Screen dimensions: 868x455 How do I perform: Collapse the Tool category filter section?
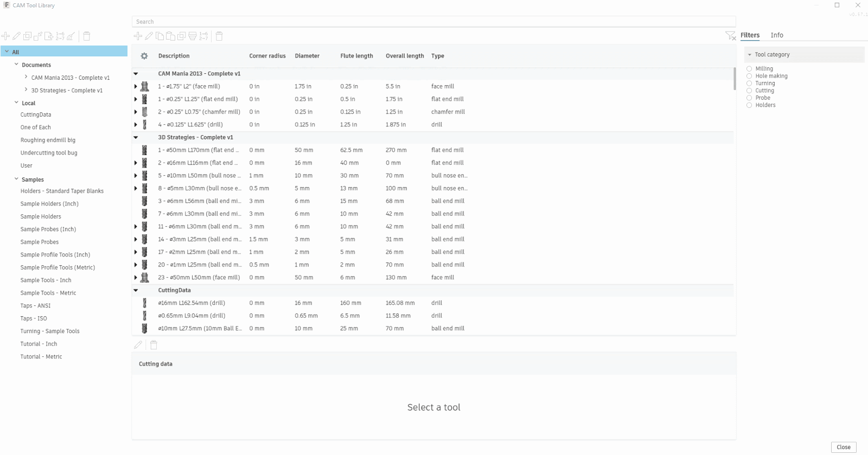(749, 55)
